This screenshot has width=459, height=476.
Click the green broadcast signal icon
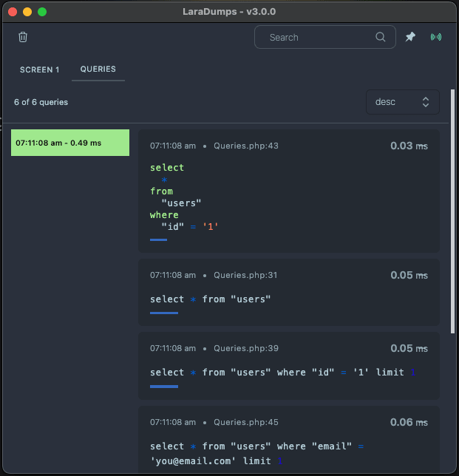[x=436, y=37]
